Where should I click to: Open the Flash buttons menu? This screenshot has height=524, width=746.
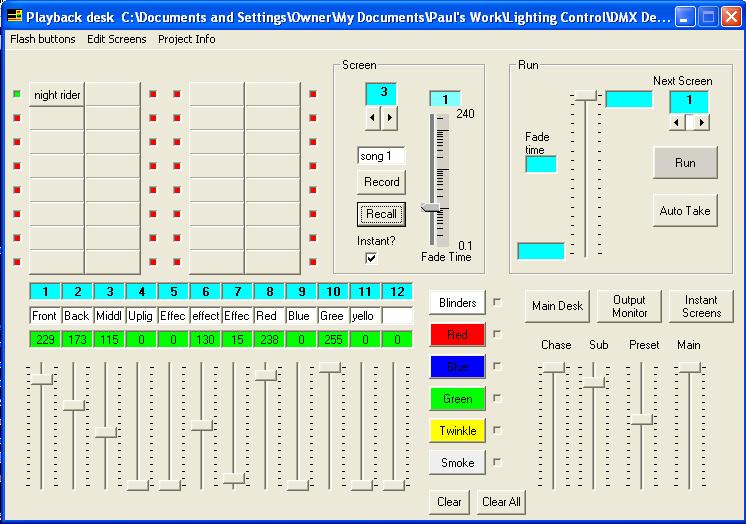(42, 39)
